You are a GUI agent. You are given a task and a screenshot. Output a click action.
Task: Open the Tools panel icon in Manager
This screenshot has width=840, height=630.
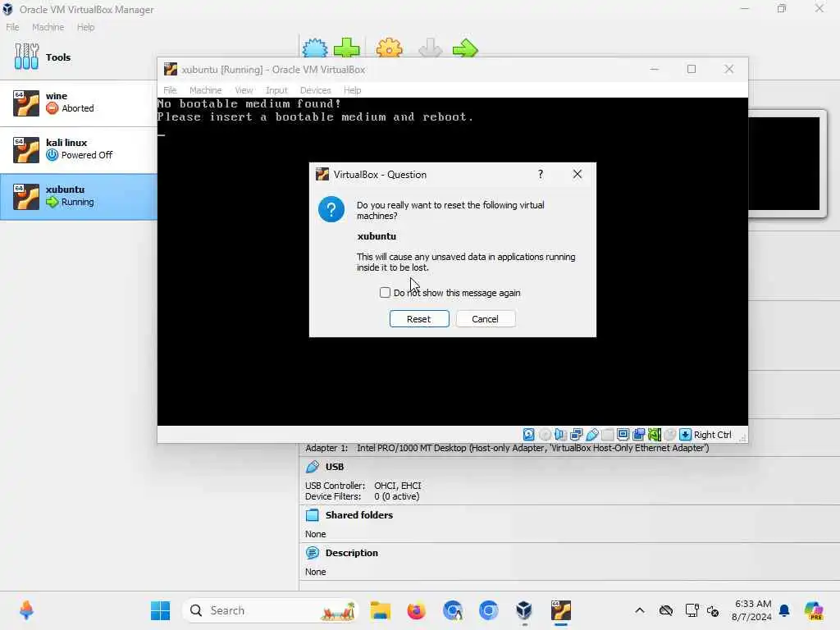tap(27, 57)
